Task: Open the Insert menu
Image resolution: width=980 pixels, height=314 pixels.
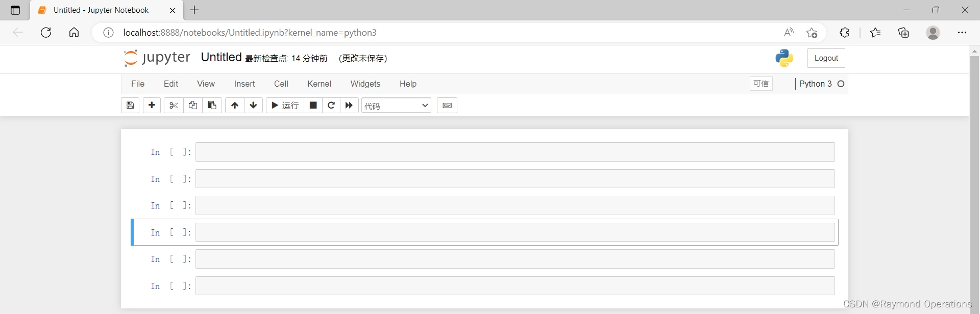Action: point(244,84)
